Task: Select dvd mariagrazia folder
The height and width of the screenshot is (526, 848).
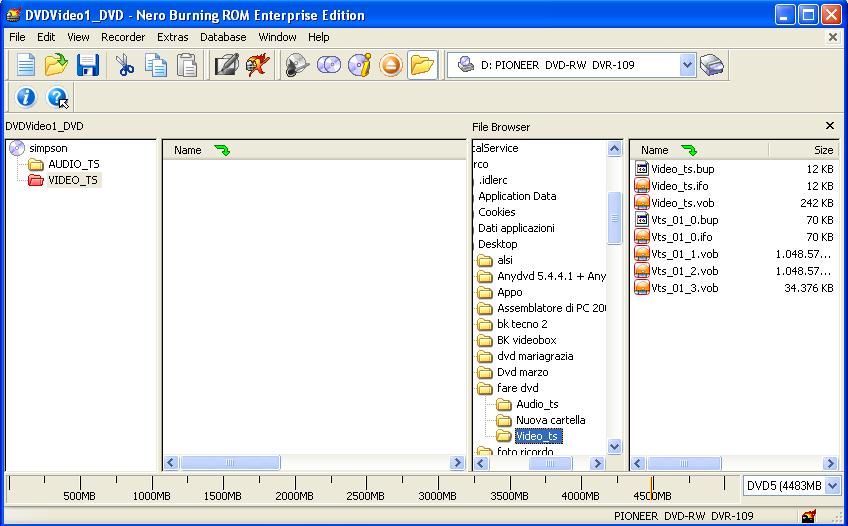Action: (x=535, y=356)
